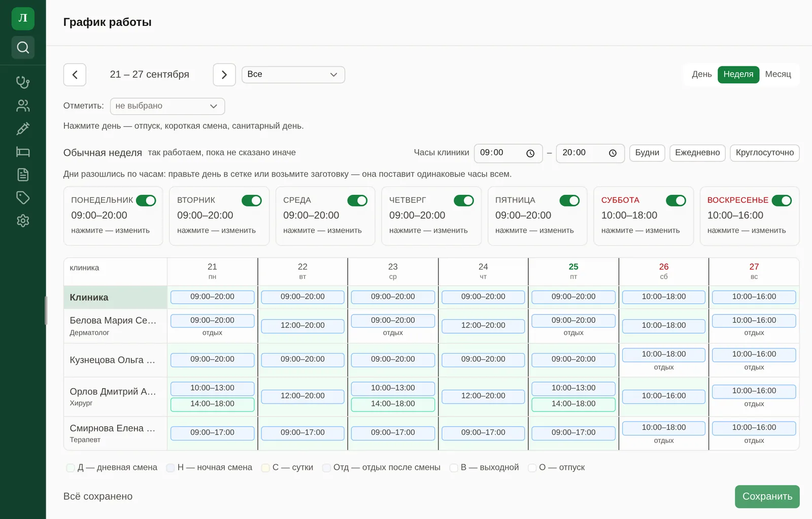This screenshot has height=519, width=812.
Task: Click the Сохранить button
Action: [x=767, y=497]
